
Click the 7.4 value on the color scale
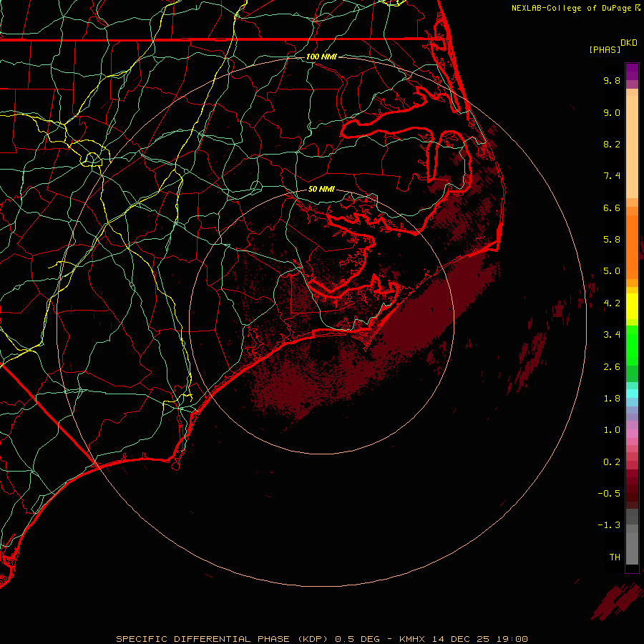(x=612, y=176)
